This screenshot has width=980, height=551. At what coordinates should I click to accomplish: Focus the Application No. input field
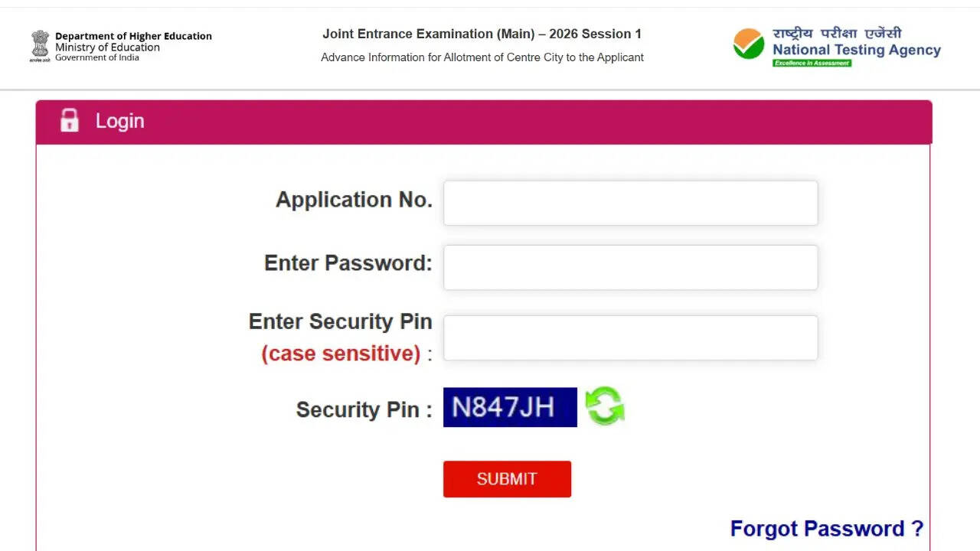tap(630, 203)
